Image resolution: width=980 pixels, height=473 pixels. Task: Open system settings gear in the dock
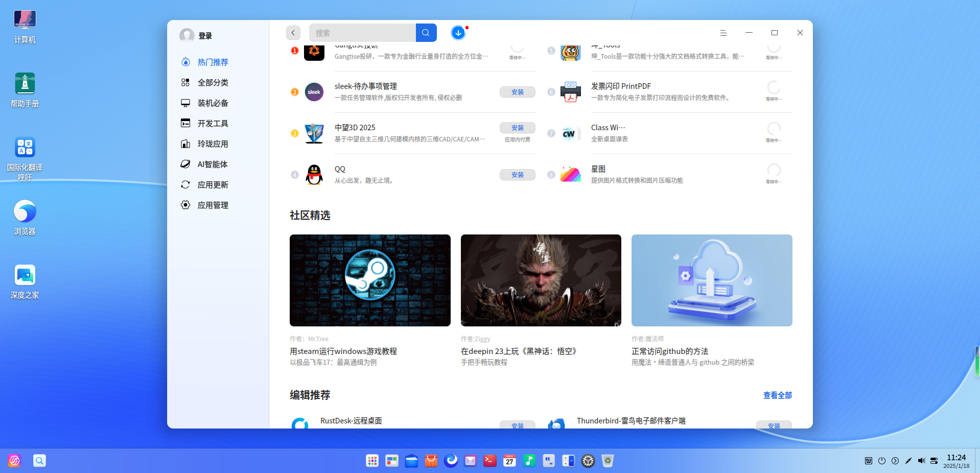pyautogui.click(x=588, y=461)
